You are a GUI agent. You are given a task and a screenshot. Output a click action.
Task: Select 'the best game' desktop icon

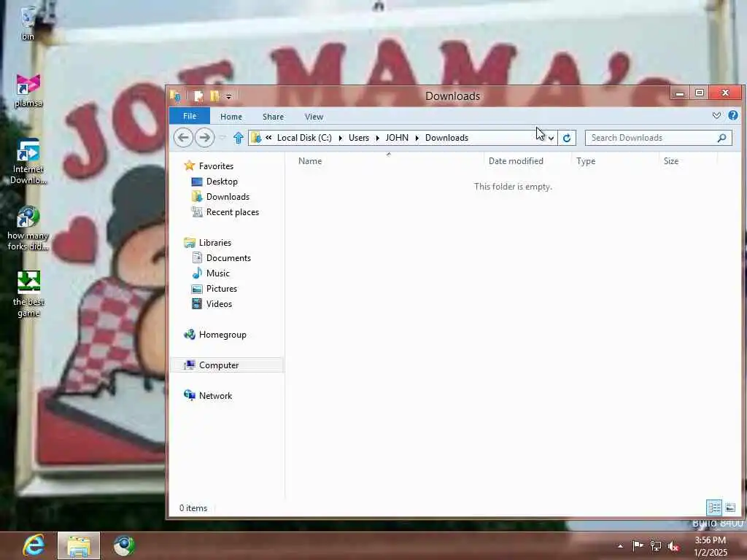click(x=28, y=294)
